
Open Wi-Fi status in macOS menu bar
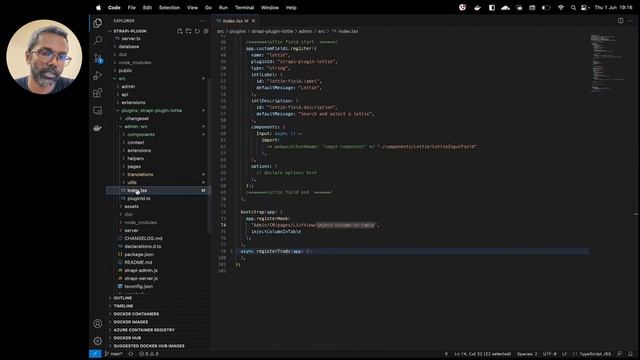tap(561, 7)
